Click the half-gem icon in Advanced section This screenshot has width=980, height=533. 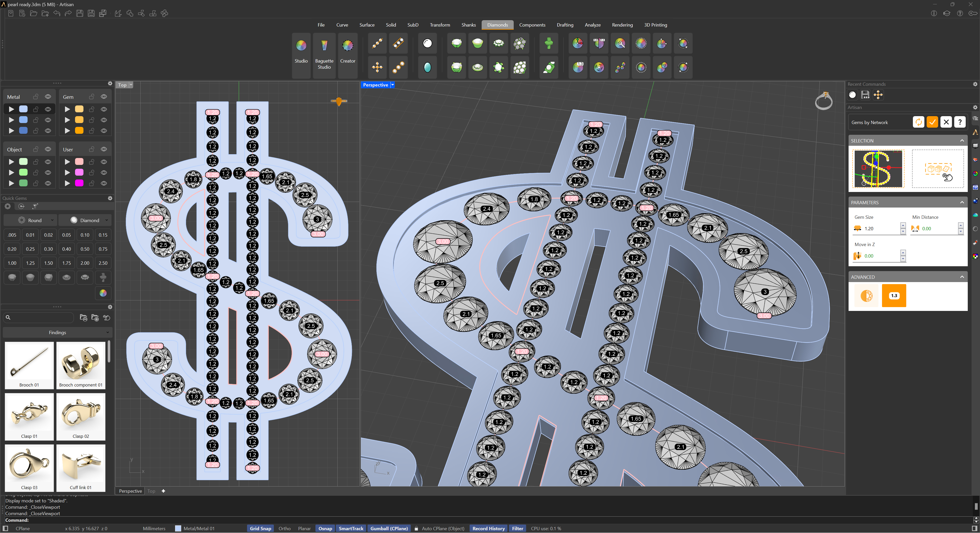coord(866,296)
